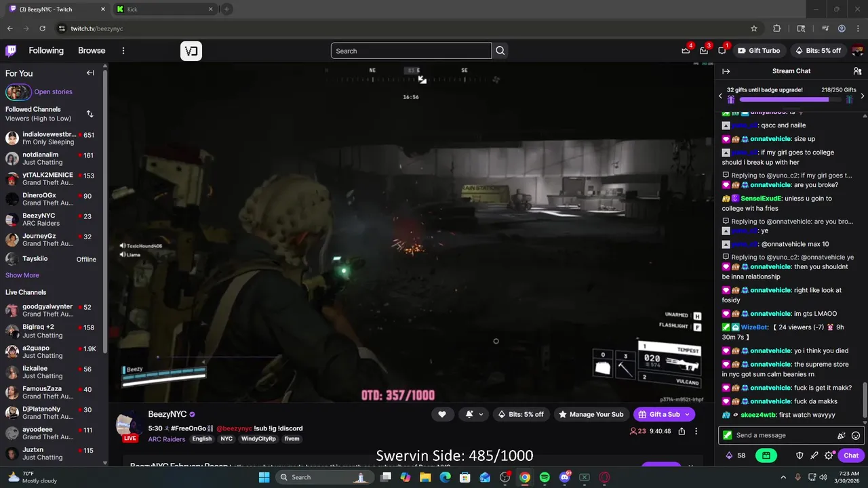Open the Following tab
This screenshot has height=488, width=868.
[46, 51]
